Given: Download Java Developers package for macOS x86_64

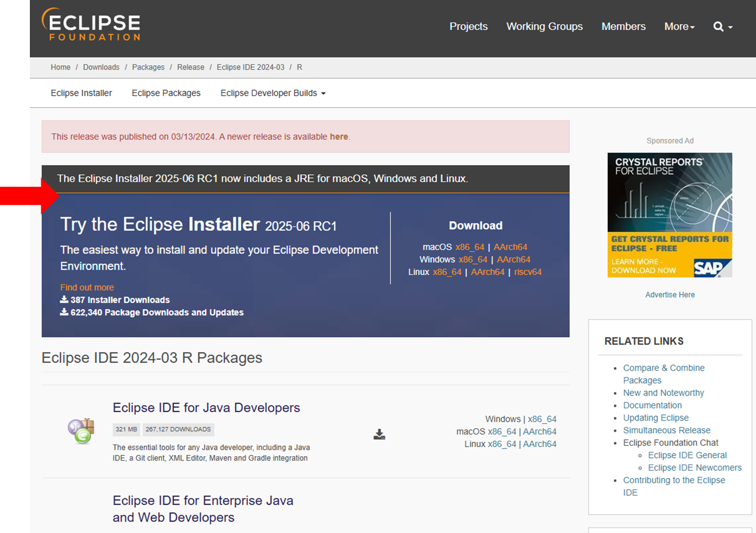Looking at the screenshot, I should tap(502, 432).
